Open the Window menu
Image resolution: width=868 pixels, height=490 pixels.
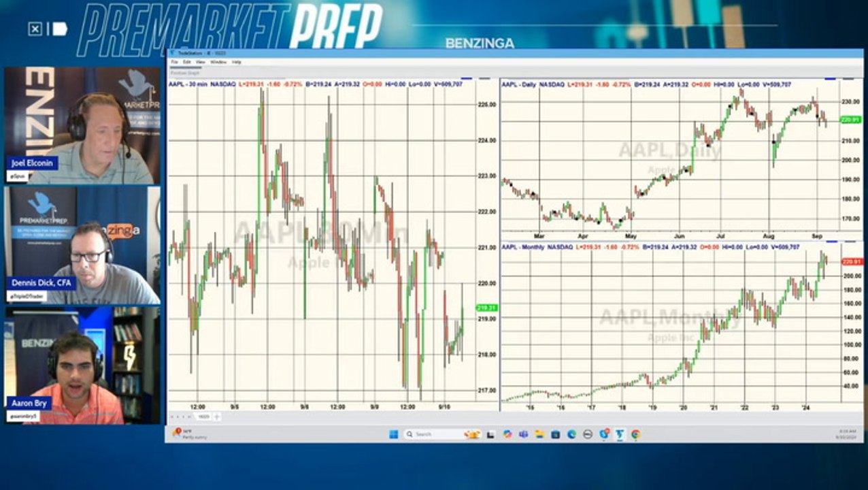(218, 62)
